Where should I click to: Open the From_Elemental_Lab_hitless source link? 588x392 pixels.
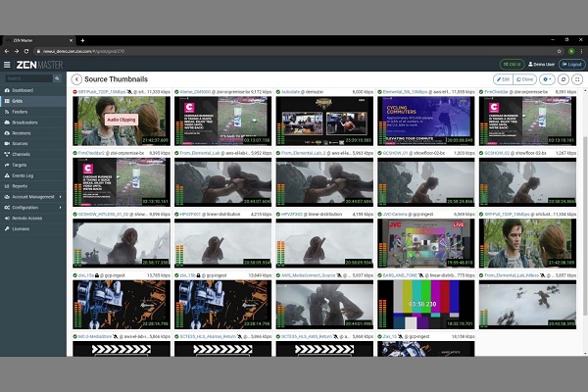[512, 275]
